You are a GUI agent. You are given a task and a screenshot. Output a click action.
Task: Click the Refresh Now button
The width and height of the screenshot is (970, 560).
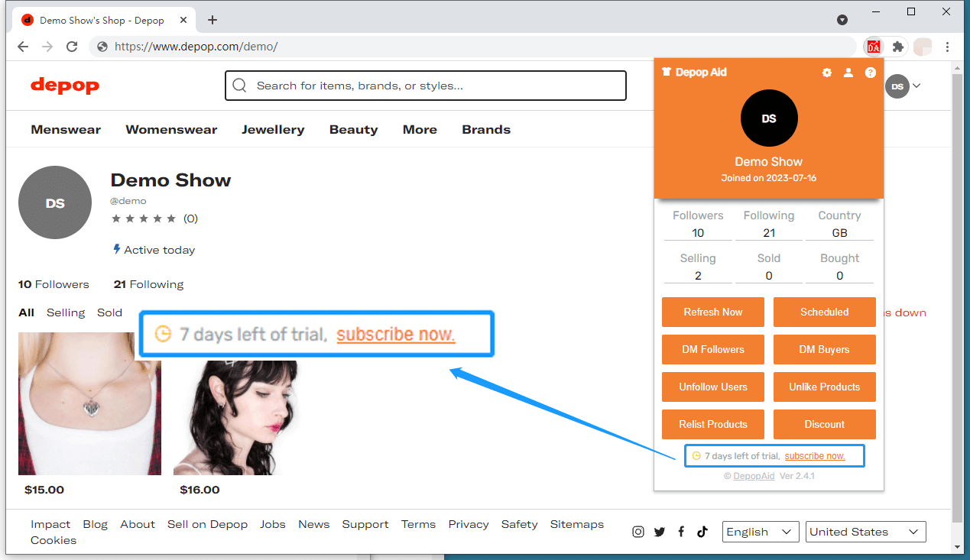pyautogui.click(x=713, y=312)
